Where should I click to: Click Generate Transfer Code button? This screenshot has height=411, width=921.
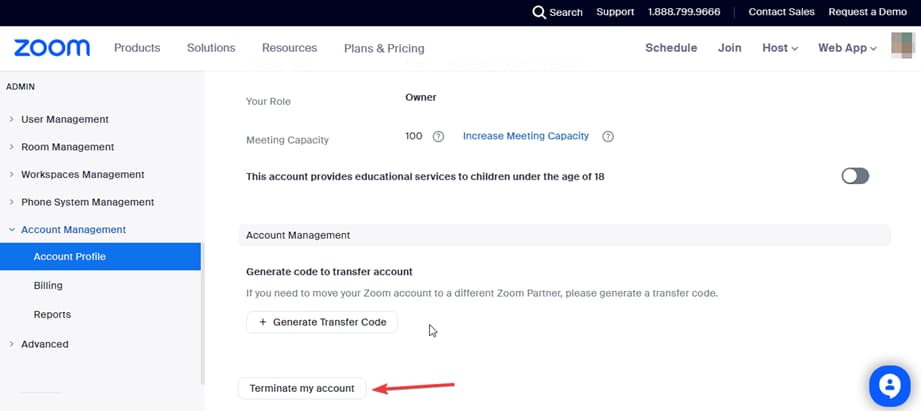(322, 322)
